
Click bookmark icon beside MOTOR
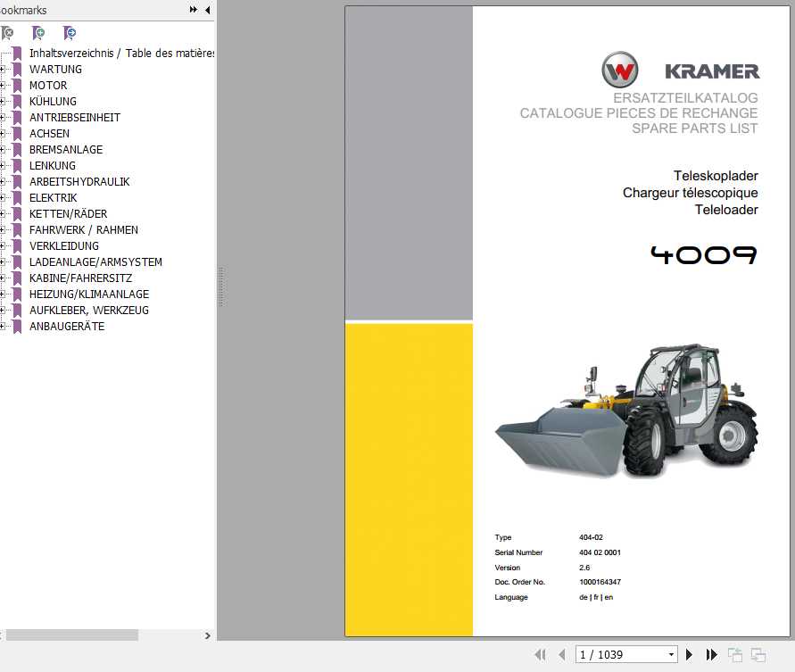click(x=17, y=85)
